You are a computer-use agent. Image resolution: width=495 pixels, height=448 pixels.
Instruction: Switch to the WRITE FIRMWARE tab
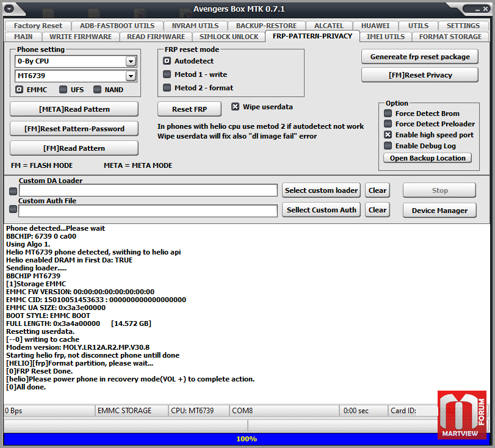point(81,37)
